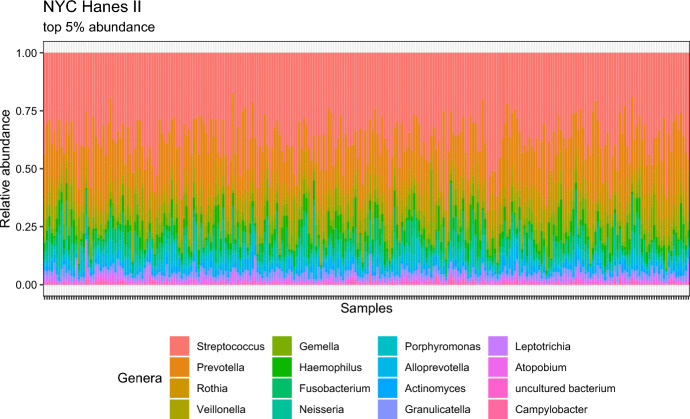The width and height of the screenshot is (690, 419).
Task: Select the Streptococcus legend label
Action: 231,346
